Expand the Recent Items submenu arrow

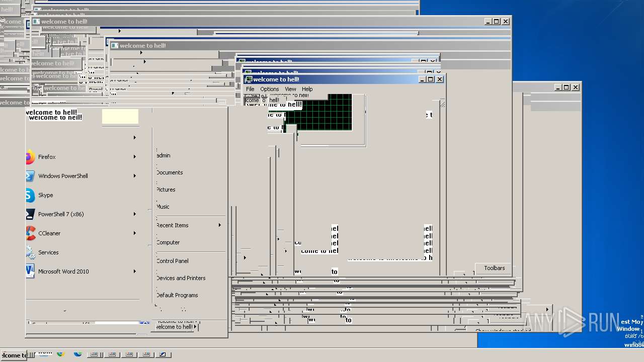tap(220, 225)
